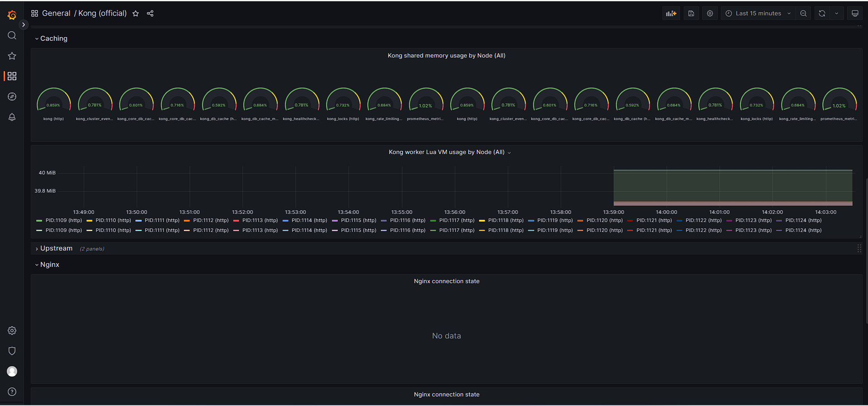The height and width of the screenshot is (406, 868).
Task: Open the Last 15 minutes time picker
Action: [x=758, y=14]
